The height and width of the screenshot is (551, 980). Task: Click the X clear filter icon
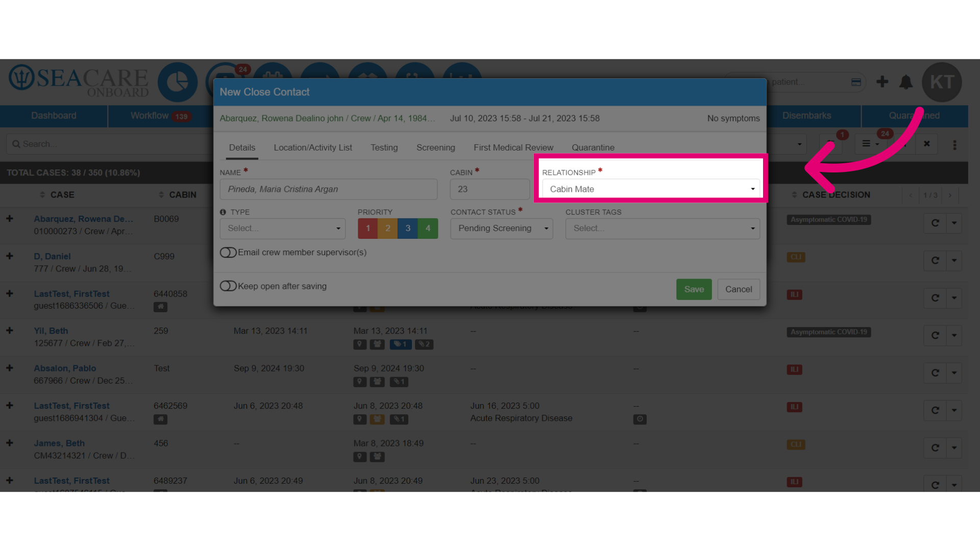927,144
